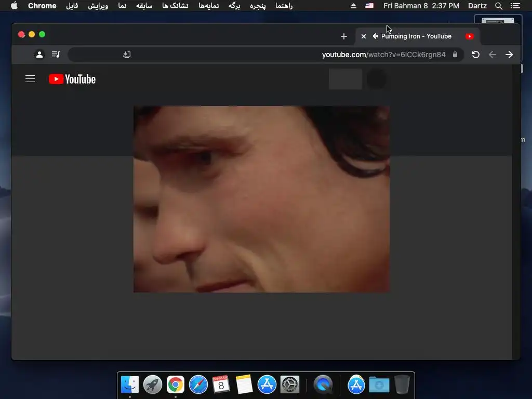Open QuickTime Player from the Dock

point(323,384)
